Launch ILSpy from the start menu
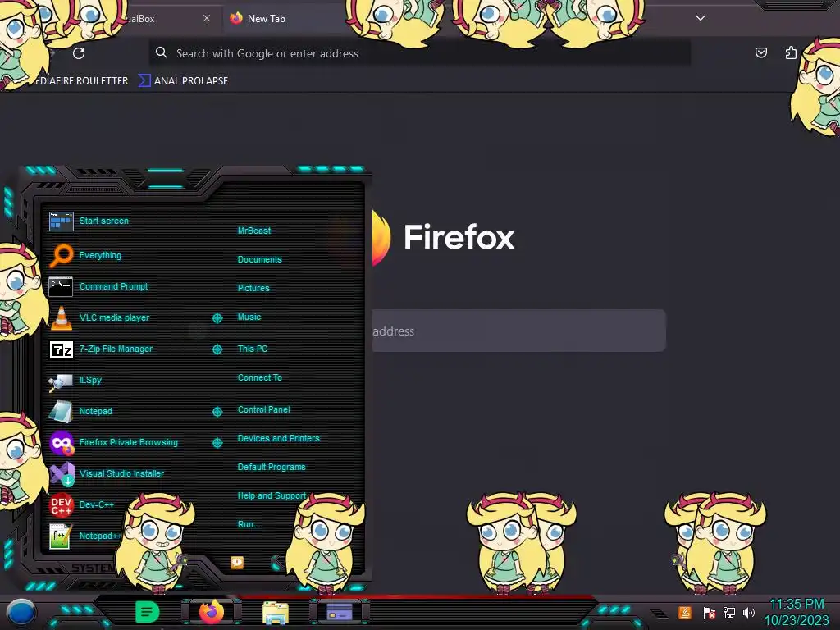Screen dimensions: 840x630 (x=75, y=381)
